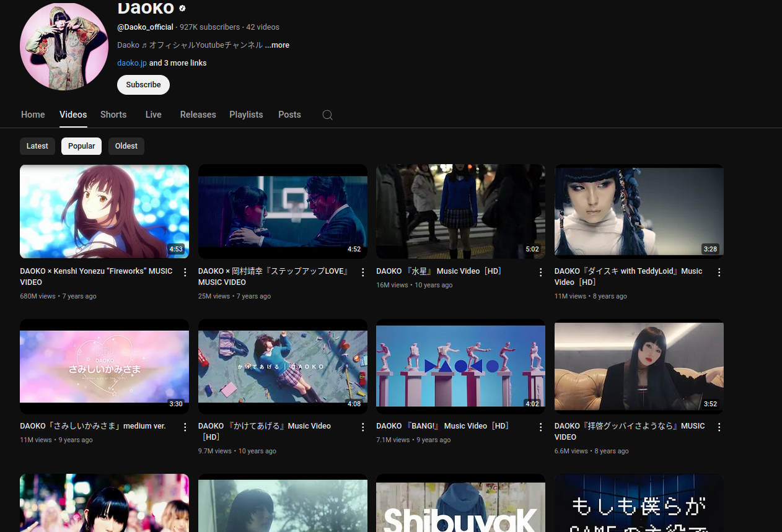Open options menu for ステップアップLOVE video
Screen dimensions: 782x532
363,273
